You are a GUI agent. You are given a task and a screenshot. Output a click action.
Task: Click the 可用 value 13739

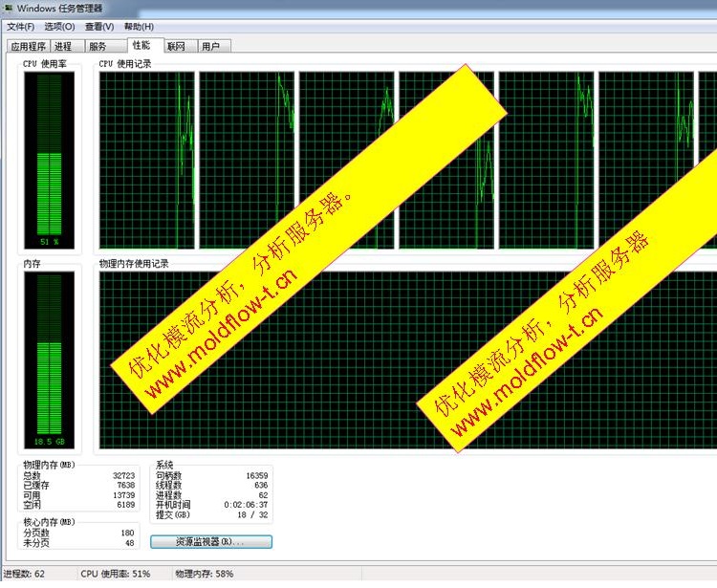(x=124, y=495)
